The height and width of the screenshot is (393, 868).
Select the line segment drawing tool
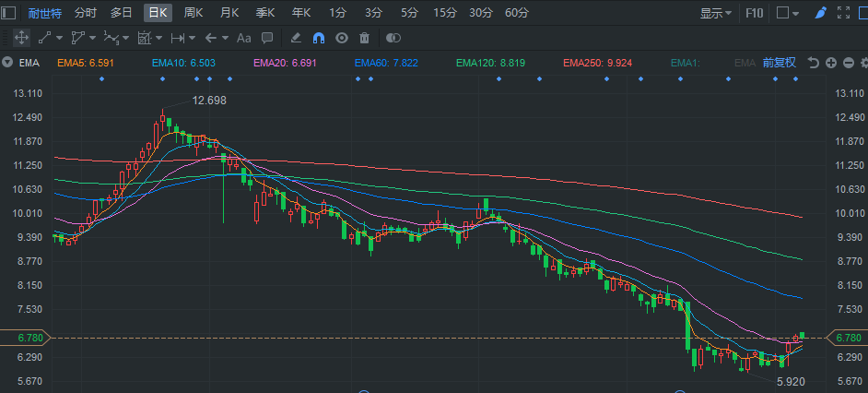(x=44, y=38)
